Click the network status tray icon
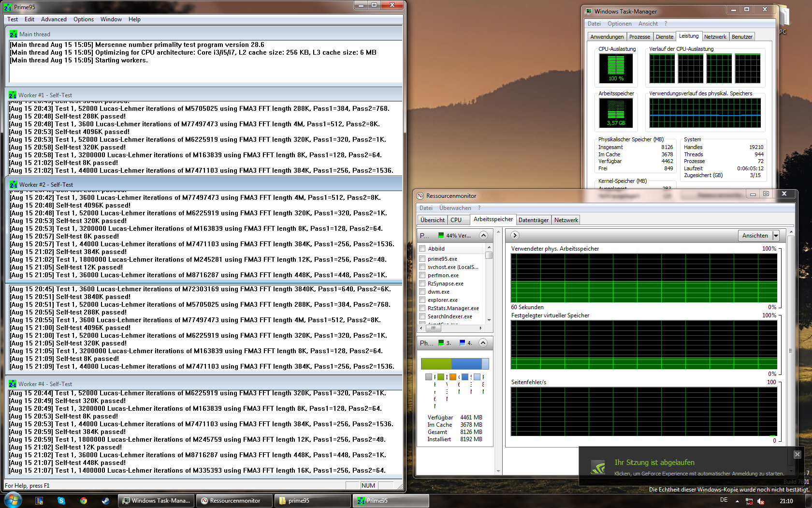812x508 pixels. (749, 501)
